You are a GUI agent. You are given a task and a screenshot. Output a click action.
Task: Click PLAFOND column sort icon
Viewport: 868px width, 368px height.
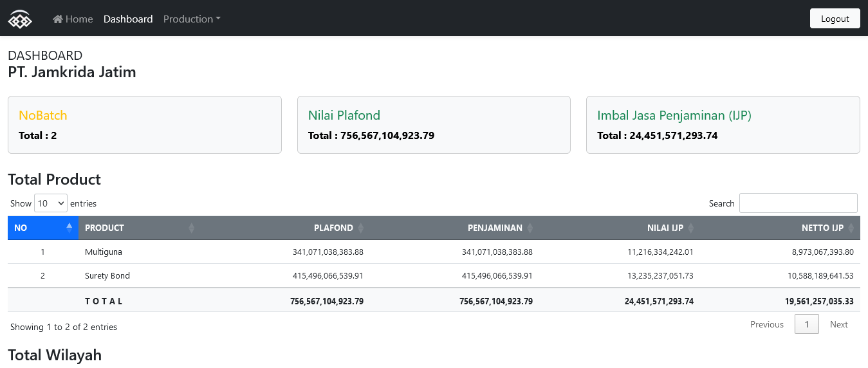click(360, 228)
